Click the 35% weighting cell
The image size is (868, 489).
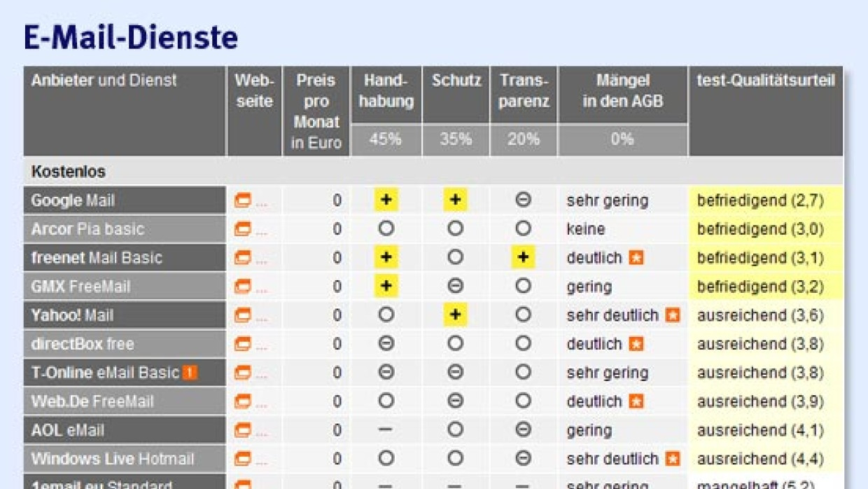(456, 139)
